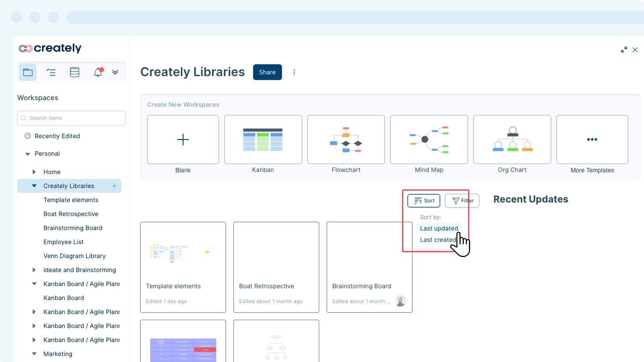Create a Blank workspace

coord(183,140)
